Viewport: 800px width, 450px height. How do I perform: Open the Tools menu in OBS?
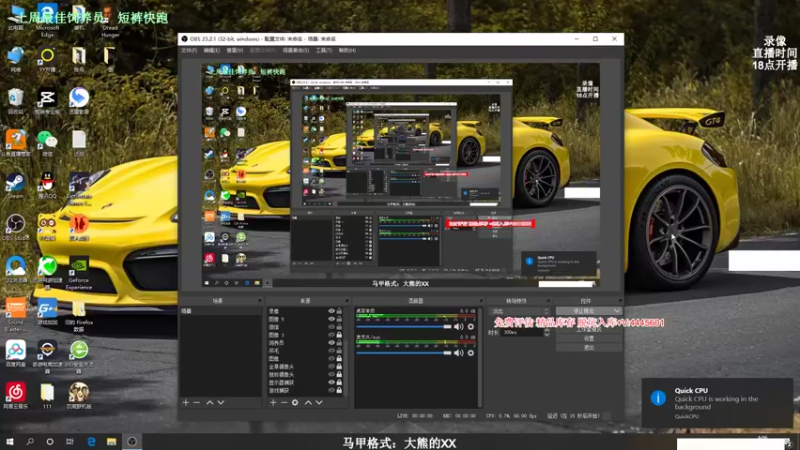tap(324, 51)
